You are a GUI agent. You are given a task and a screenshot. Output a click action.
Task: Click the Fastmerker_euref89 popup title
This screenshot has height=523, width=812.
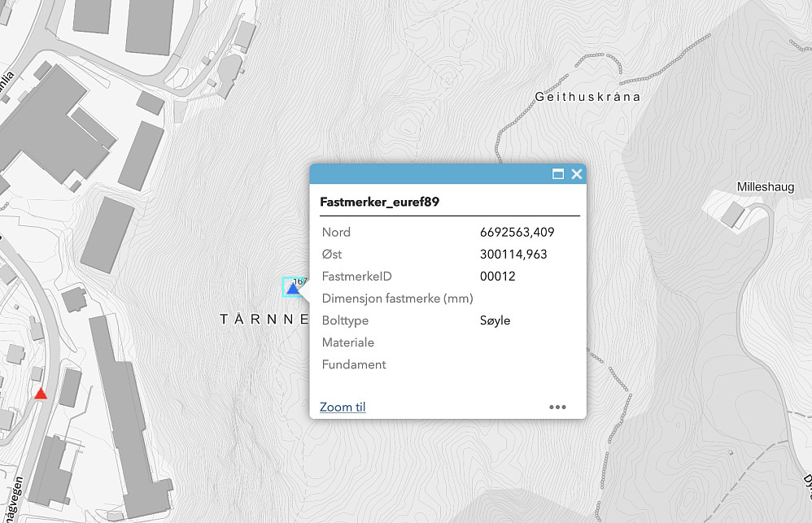tap(380, 202)
